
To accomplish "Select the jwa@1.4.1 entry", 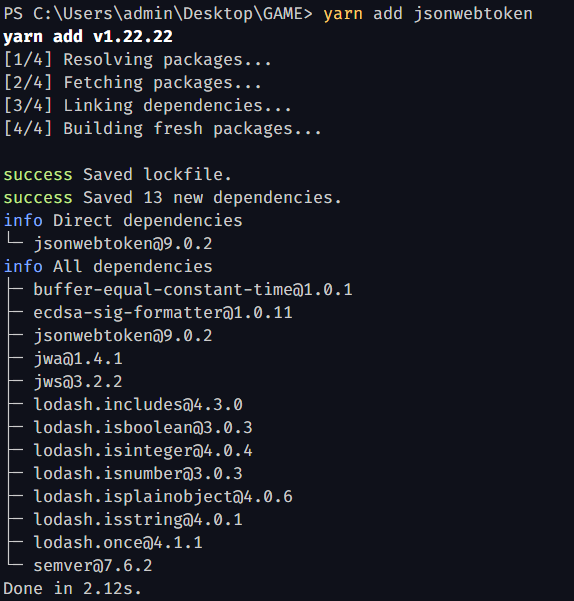I will [x=78, y=359].
